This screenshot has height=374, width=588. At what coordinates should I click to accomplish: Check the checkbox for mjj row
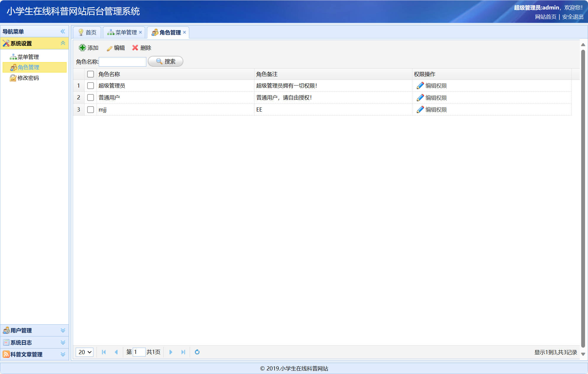(x=90, y=109)
